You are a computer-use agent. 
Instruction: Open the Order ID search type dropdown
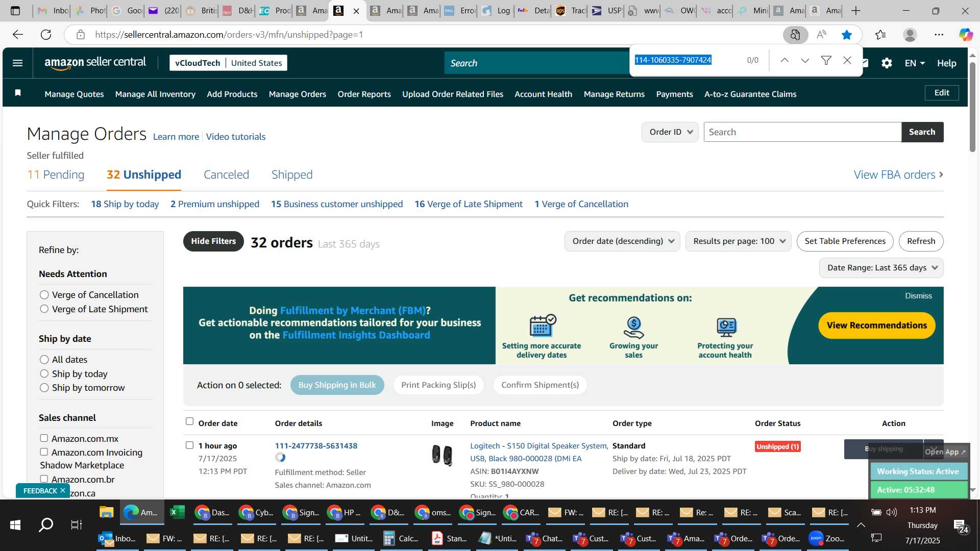tap(670, 132)
